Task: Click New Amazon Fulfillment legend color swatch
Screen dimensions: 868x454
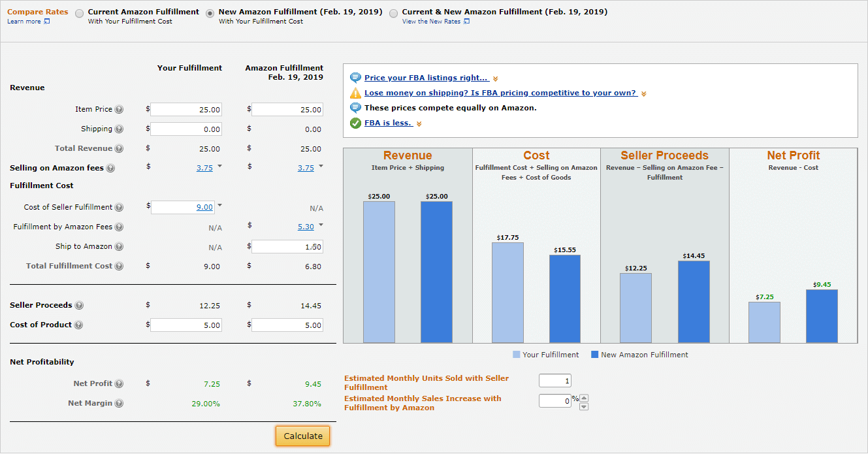Action: (x=595, y=355)
